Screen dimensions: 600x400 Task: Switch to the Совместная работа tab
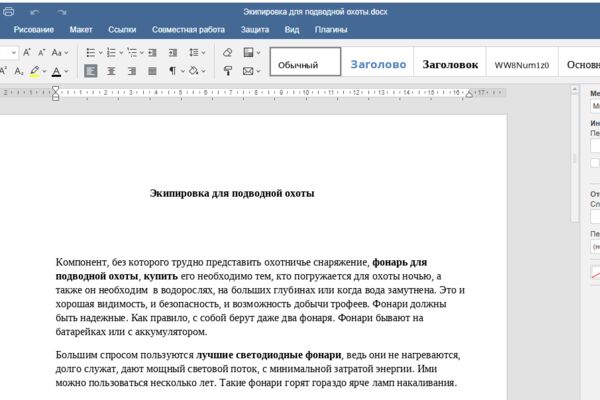[188, 30]
